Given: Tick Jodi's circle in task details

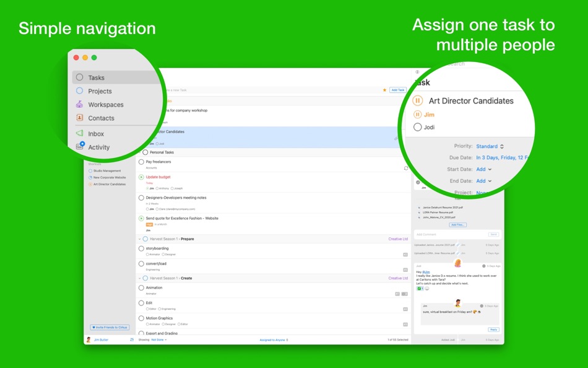Looking at the screenshot, I should click(x=417, y=127).
